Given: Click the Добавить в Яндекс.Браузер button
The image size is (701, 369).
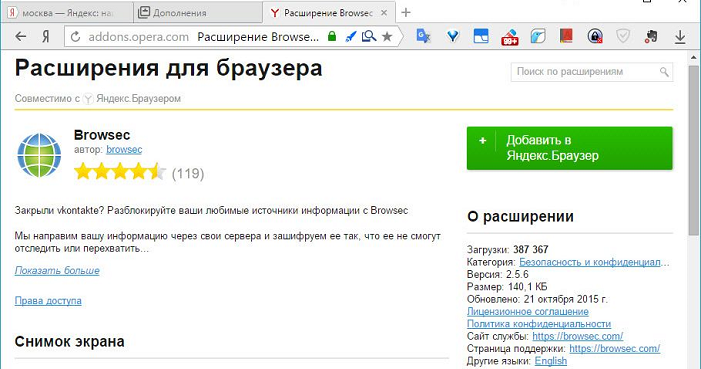Looking at the screenshot, I should [x=570, y=148].
